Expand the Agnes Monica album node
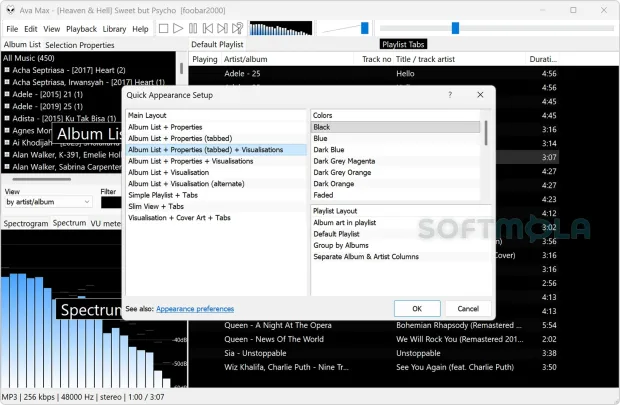 (7, 131)
